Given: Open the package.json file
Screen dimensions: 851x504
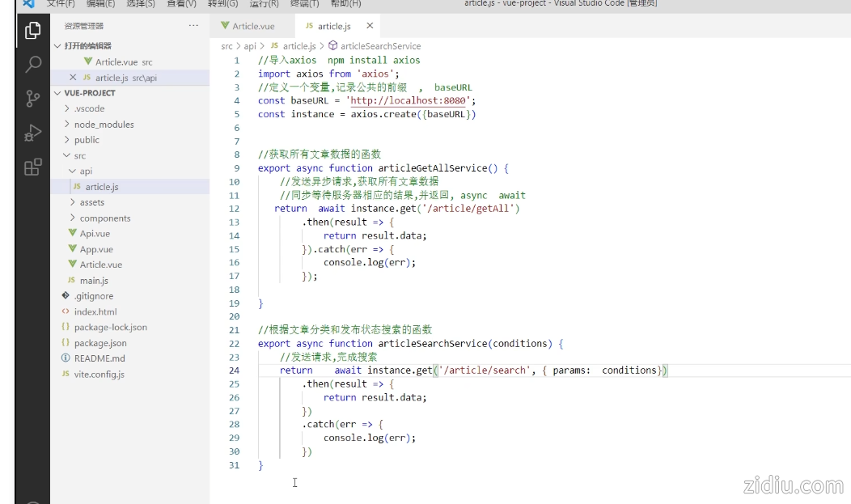Looking at the screenshot, I should tap(100, 343).
